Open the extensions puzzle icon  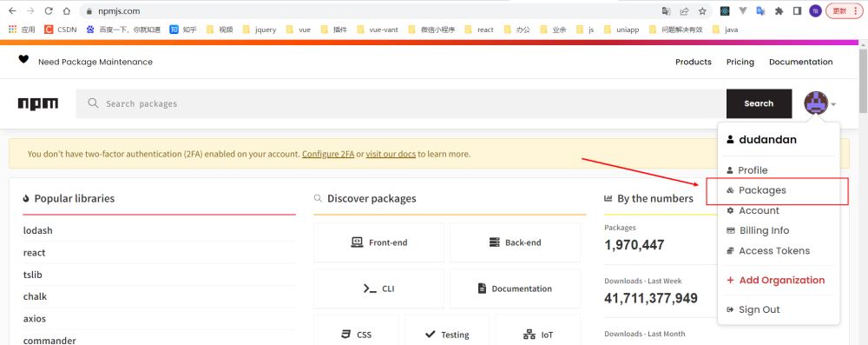[779, 10]
